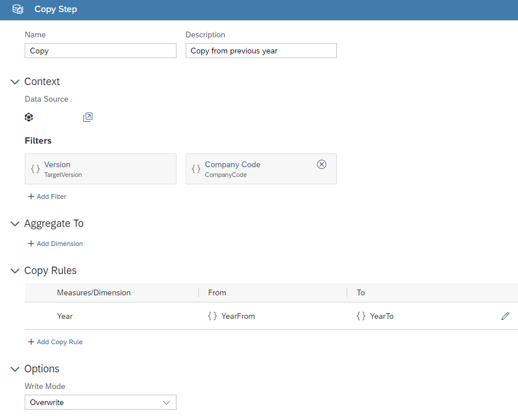Viewport: 518px width, 420px height.
Task: Click the braces icon beside YearFrom
Action: (x=212, y=315)
